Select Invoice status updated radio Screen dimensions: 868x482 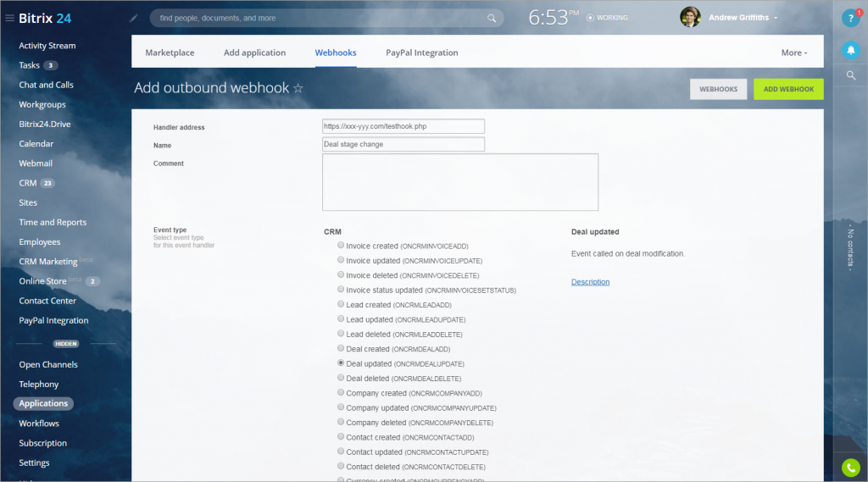pyautogui.click(x=341, y=290)
